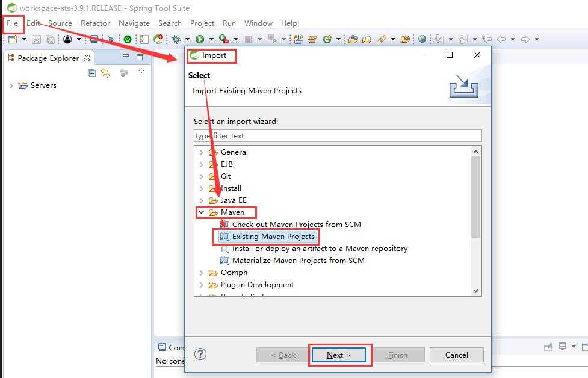Open the New Java Class dropdown arrow
Image resolution: width=588 pixels, height=378 pixels.
(x=338, y=39)
